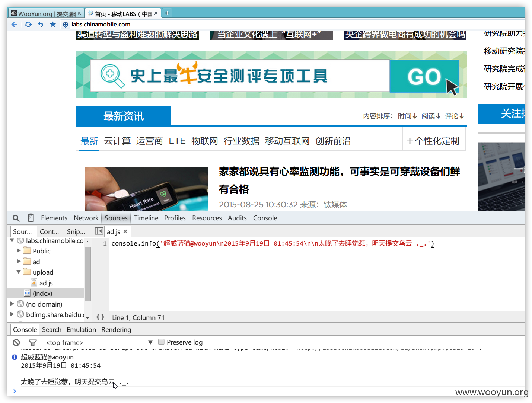This screenshot has height=403, width=532.
Task: Sort content by 时间
Action: coord(407,116)
